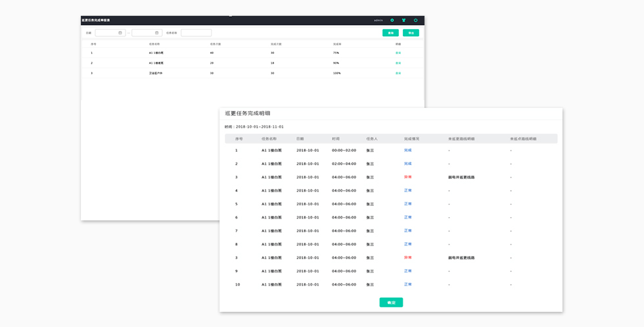Click the task name input field
Image resolution: width=644 pixels, height=327 pixels.
click(196, 33)
